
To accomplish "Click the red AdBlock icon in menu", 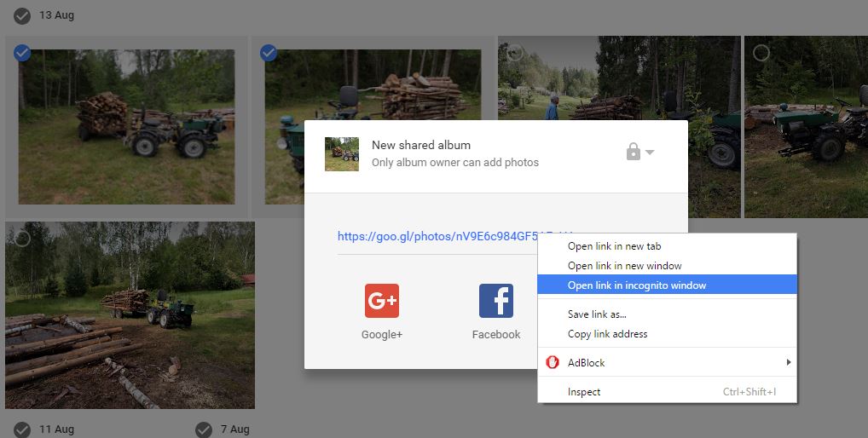I will 553,362.
